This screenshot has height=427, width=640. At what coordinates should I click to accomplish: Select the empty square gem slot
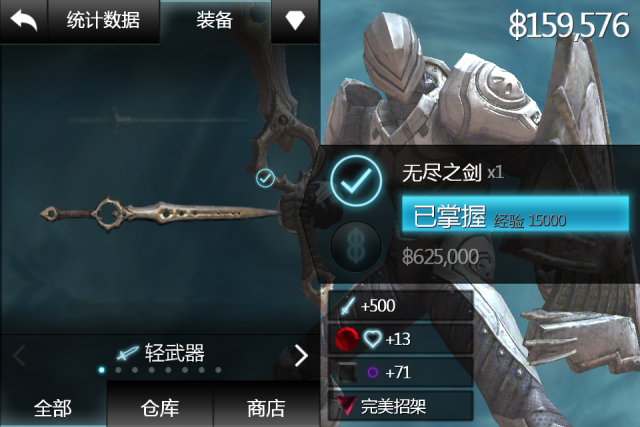347,372
